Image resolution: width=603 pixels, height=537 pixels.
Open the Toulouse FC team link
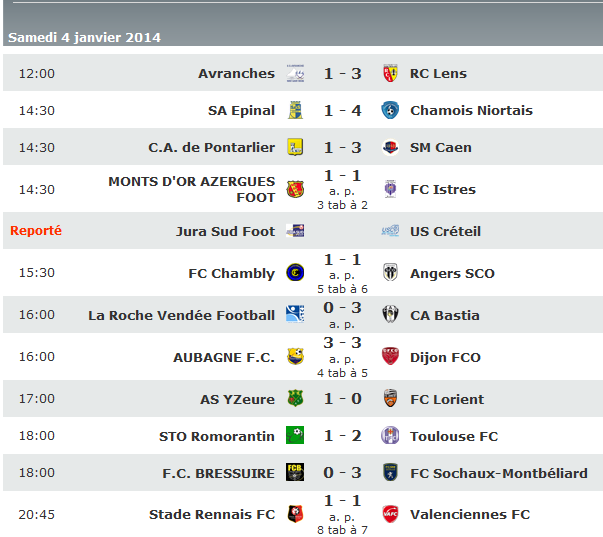(454, 436)
